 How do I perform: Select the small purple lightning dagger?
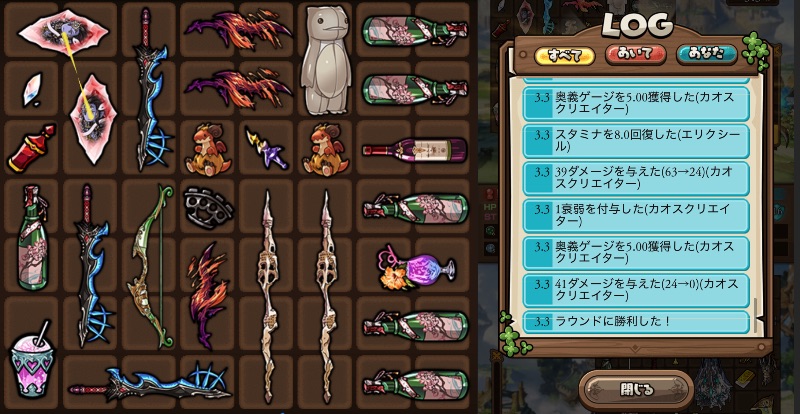(x=267, y=149)
